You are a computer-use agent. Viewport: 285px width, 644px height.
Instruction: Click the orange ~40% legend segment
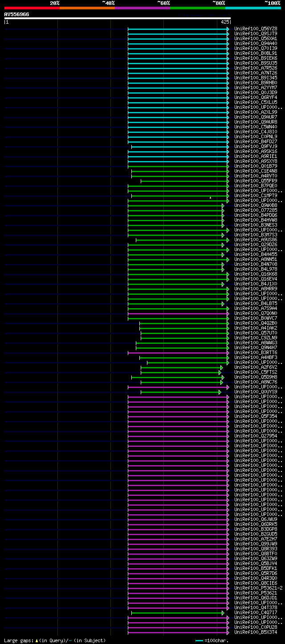click(x=87, y=8)
